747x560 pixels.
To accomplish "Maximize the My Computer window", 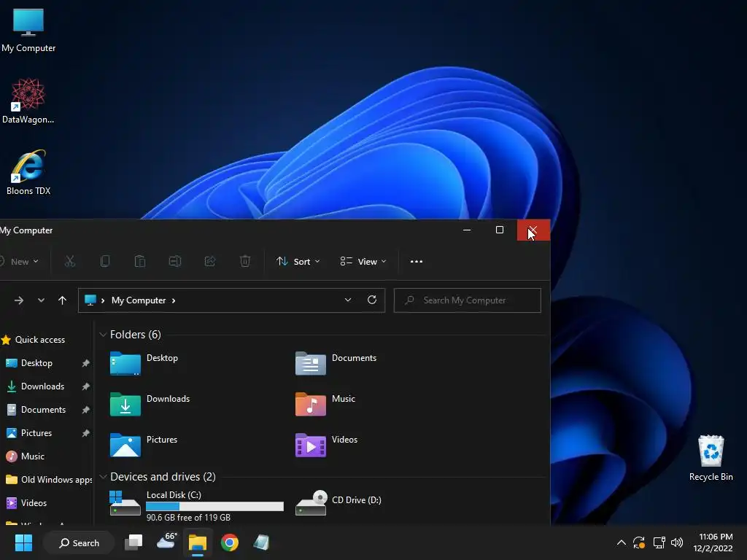I will coord(499,230).
